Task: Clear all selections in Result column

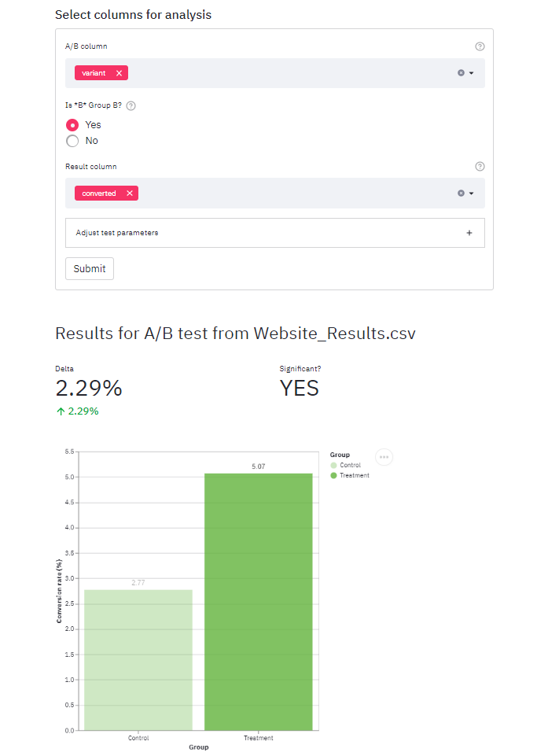Action: pos(462,194)
